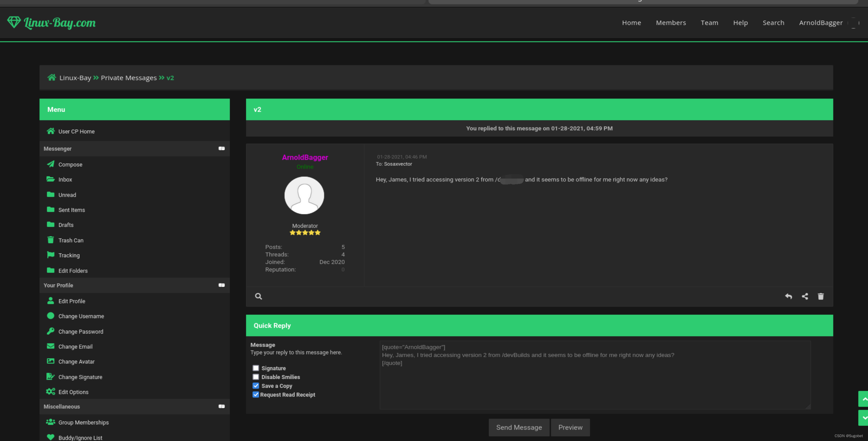Screen dimensions: 868x441
Task: Open ArnoldBagger profile name link in message
Action: 305,157
